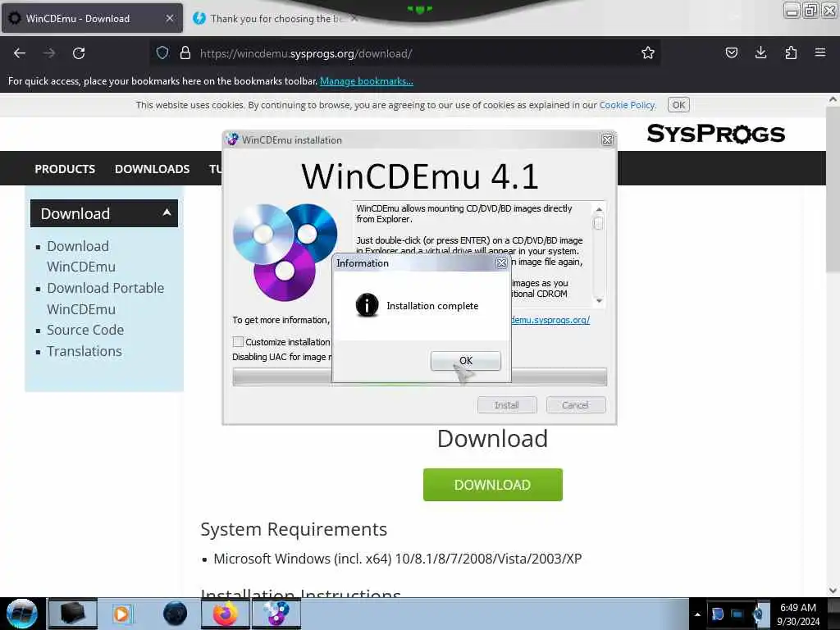Click the WinCDEmu installer title bar icon
Screen dimensions: 840x630
click(x=232, y=139)
